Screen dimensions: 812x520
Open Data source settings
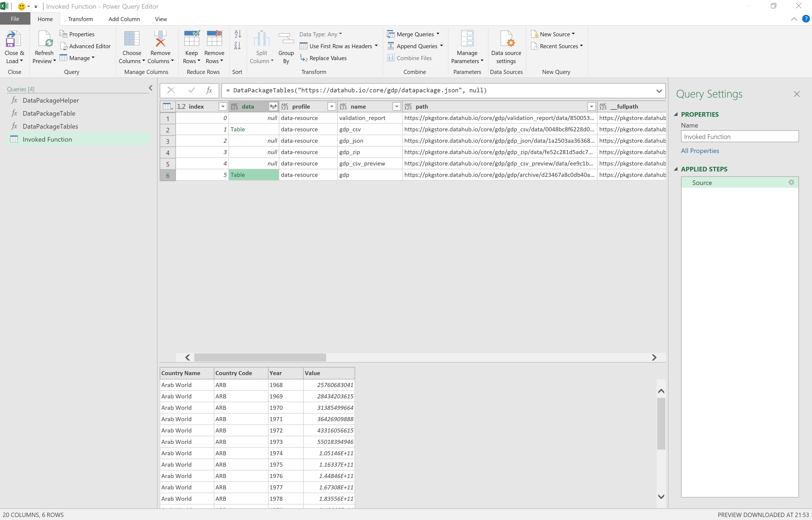pyautogui.click(x=506, y=39)
